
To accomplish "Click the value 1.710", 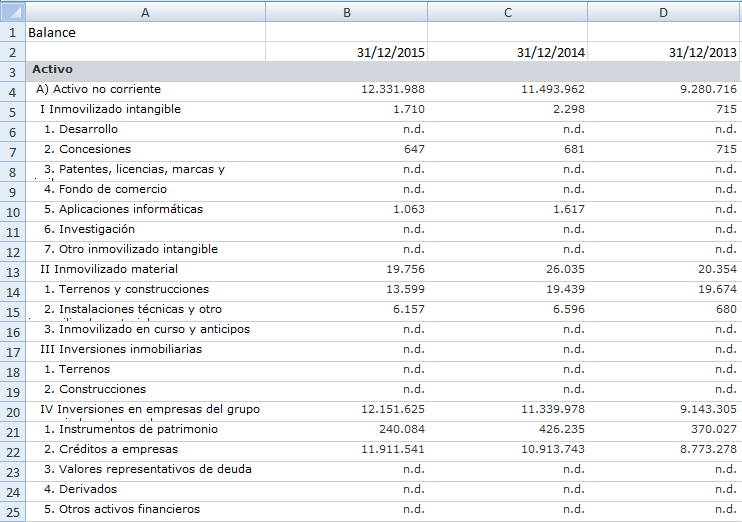I will tap(409, 109).
